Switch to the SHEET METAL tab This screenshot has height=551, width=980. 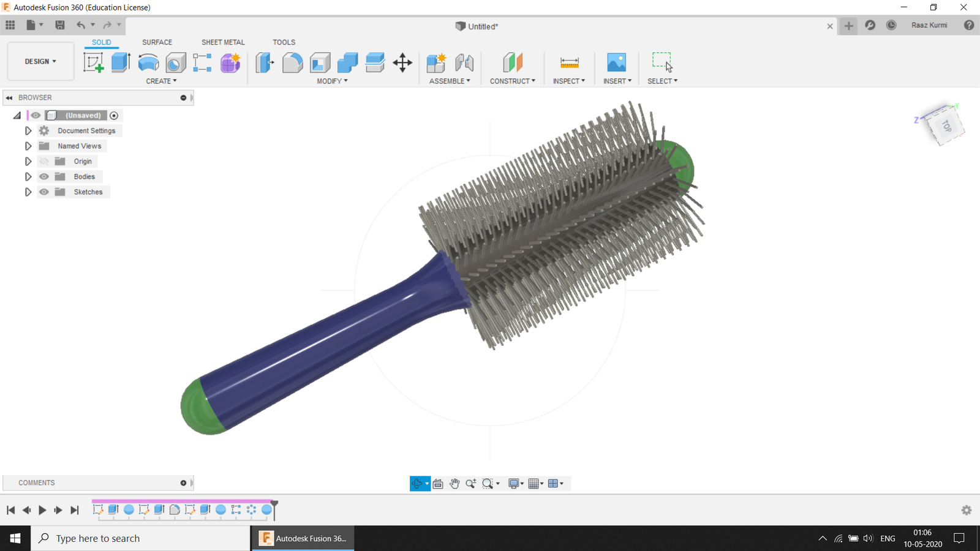point(223,42)
